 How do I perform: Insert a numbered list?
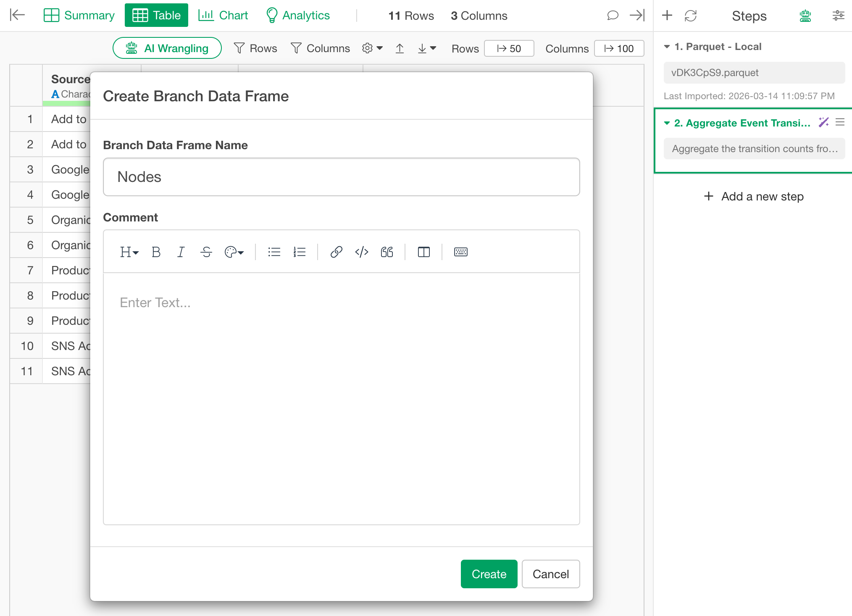pyautogui.click(x=299, y=252)
